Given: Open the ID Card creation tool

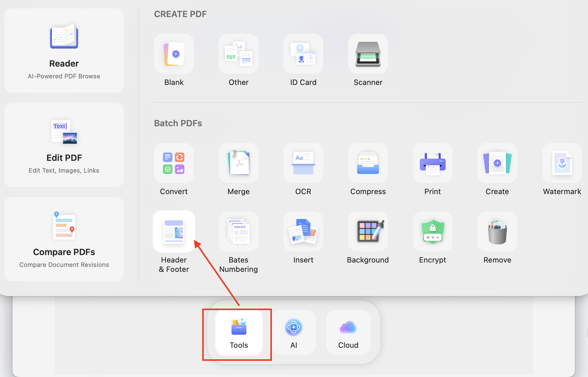Looking at the screenshot, I should tap(303, 54).
